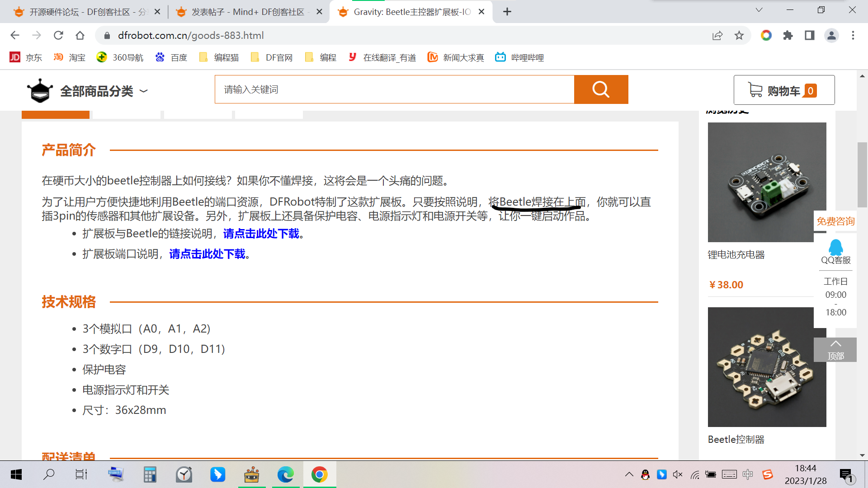Open the 在线翻译_有道 bookmark

(x=382, y=57)
